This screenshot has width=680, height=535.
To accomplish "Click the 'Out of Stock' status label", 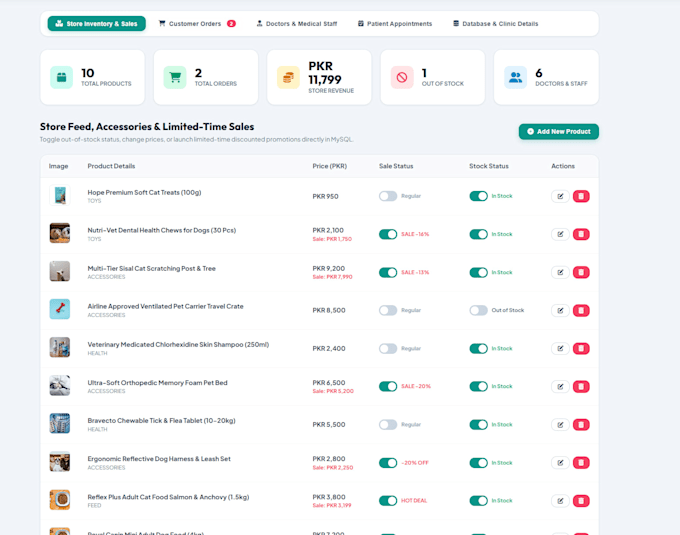I will point(508,310).
